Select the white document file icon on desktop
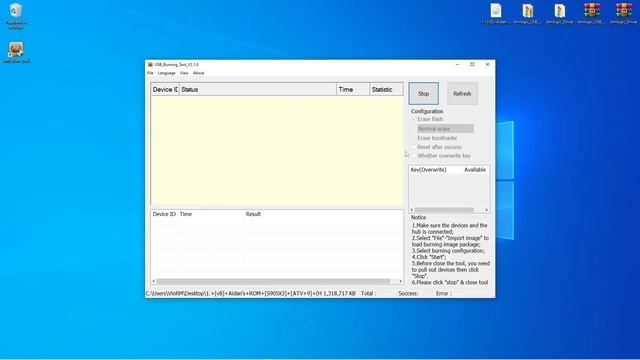Image resolution: width=640 pixels, height=360 pixels. coord(496,11)
